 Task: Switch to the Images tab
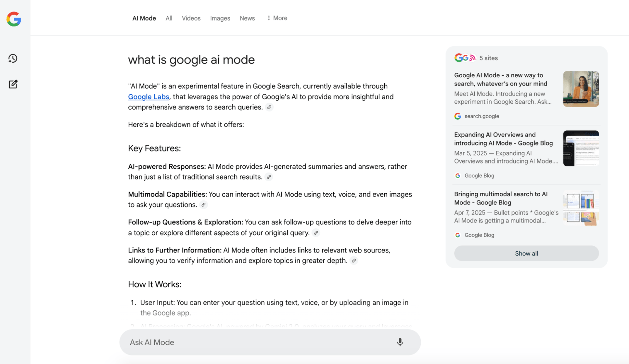pos(220,18)
